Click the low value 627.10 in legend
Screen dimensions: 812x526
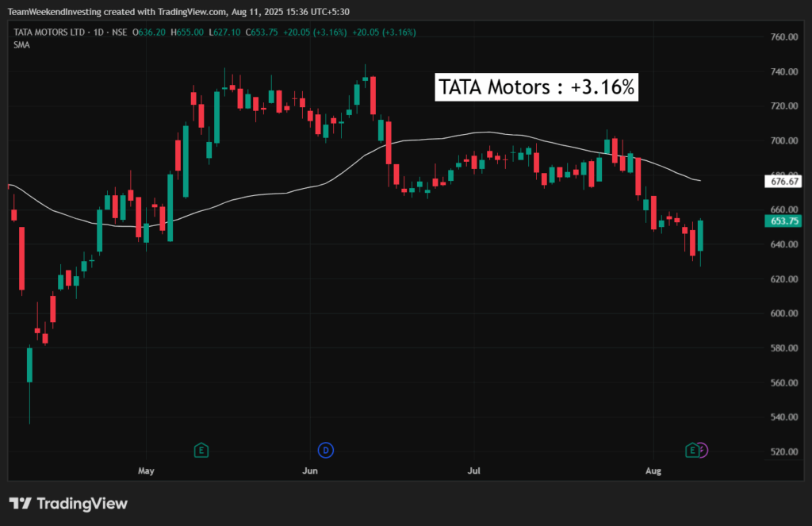coord(228,32)
